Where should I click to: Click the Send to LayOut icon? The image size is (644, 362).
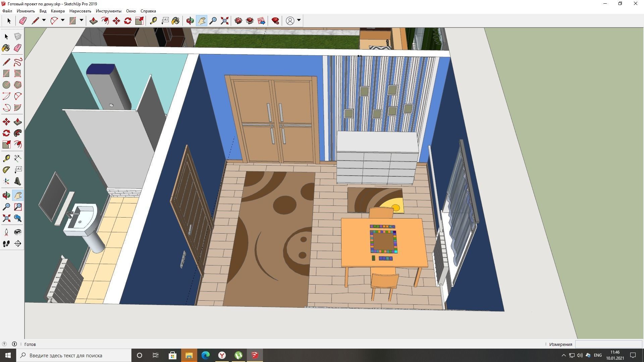coord(261,21)
